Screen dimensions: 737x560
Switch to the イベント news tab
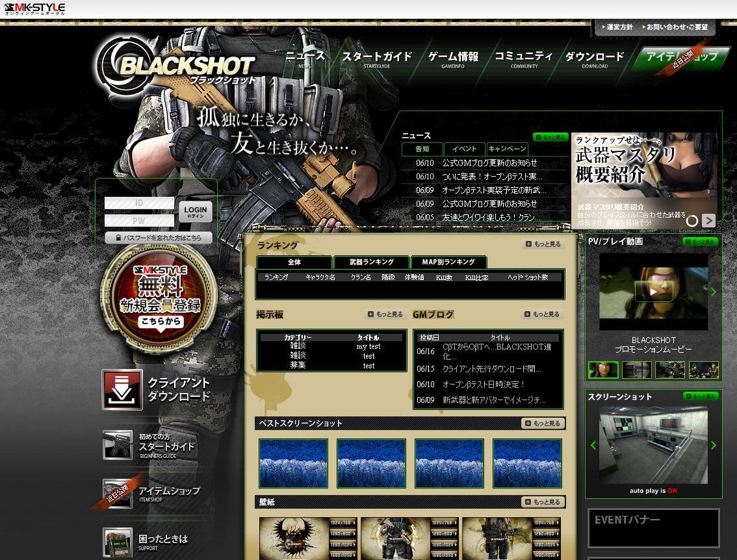point(465,149)
